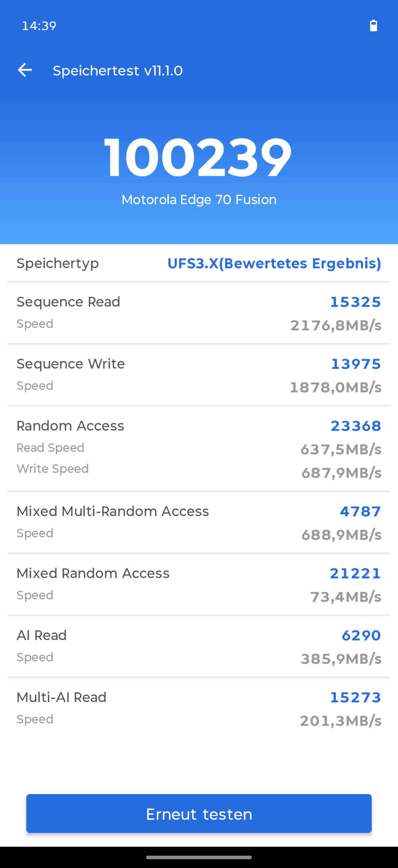Select the Speichertyp row label
398x868 pixels.
click(58, 263)
